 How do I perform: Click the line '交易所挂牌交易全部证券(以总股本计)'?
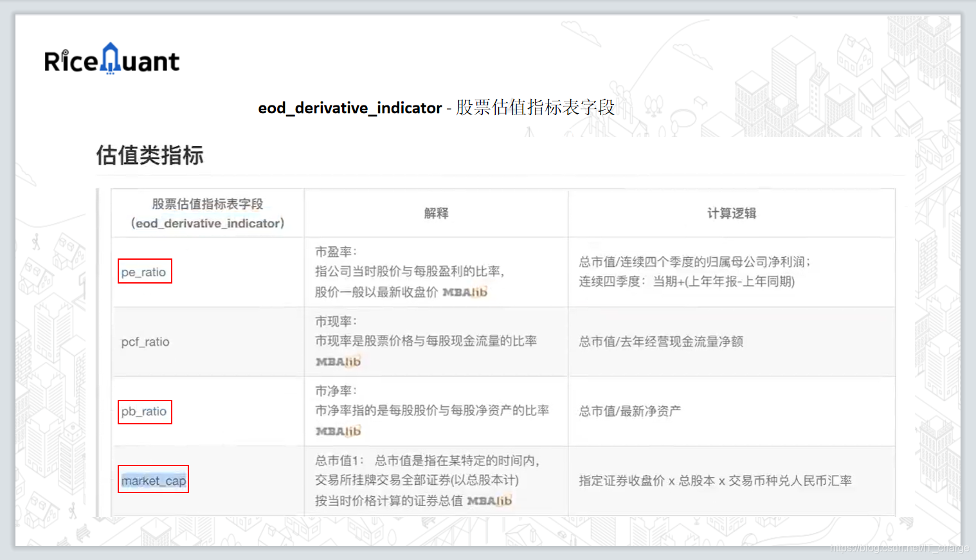pyautogui.click(x=417, y=480)
